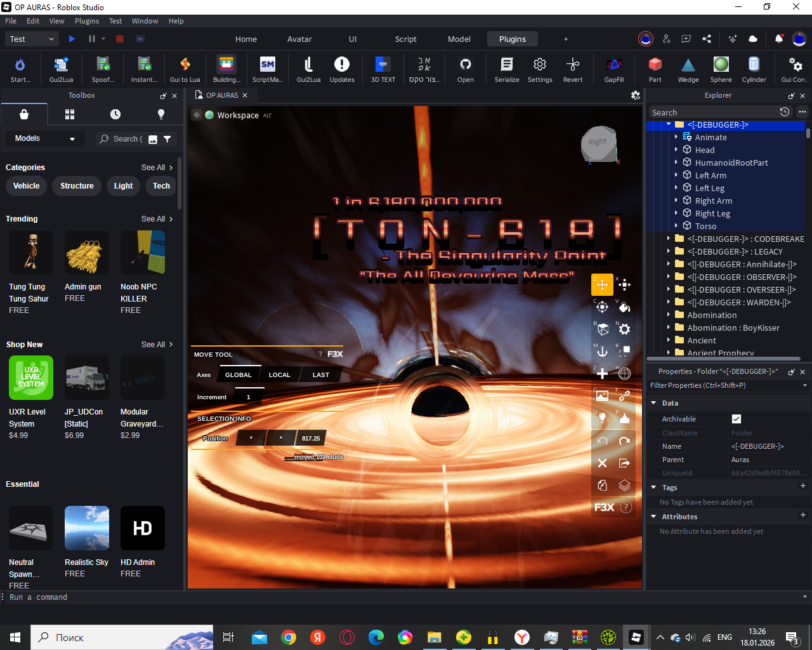Set F3X axes to LOCAL
Viewport: 812px width, 650px height.
[279, 375]
